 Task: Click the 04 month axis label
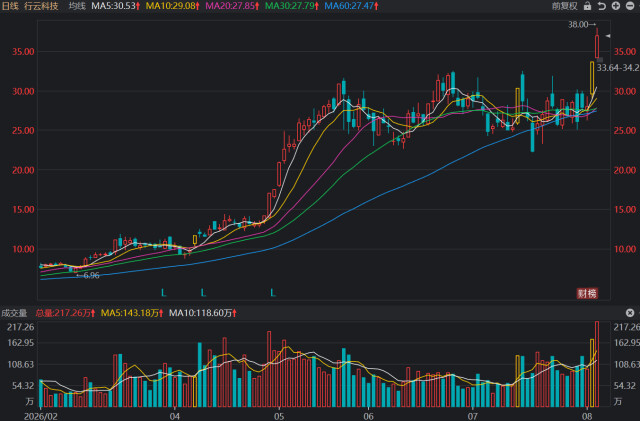click(175, 416)
